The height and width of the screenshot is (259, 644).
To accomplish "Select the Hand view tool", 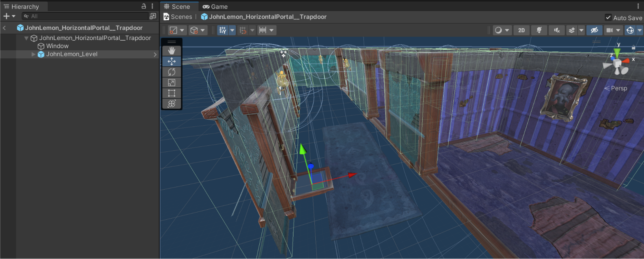I will [171, 51].
